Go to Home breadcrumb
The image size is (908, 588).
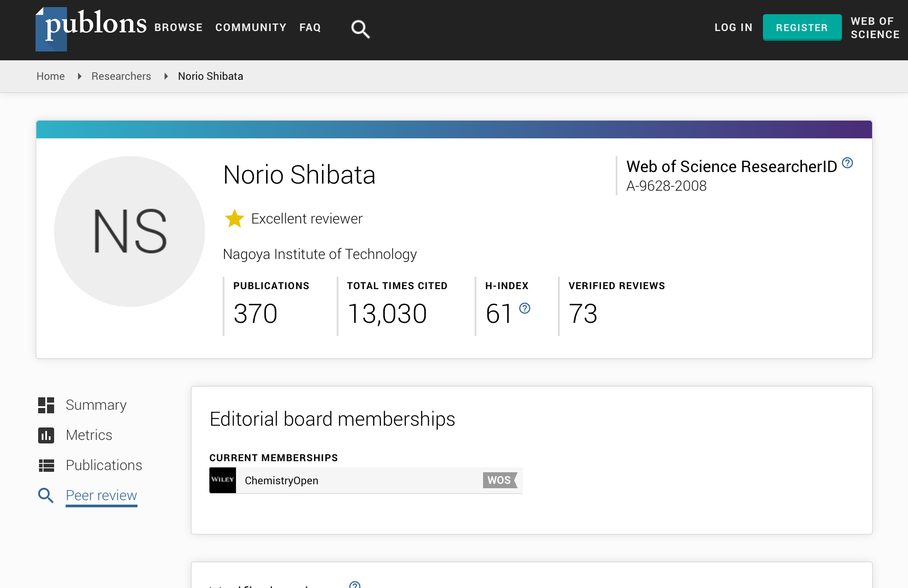click(x=51, y=76)
